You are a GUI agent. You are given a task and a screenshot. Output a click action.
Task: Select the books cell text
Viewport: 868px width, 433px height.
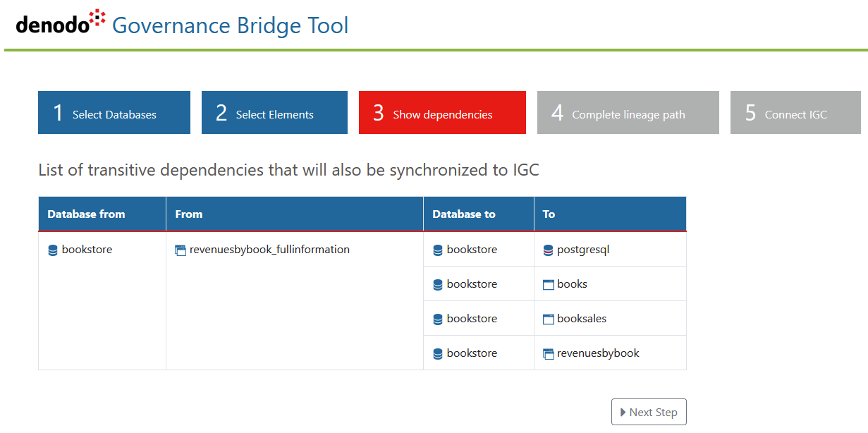click(x=572, y=284)
